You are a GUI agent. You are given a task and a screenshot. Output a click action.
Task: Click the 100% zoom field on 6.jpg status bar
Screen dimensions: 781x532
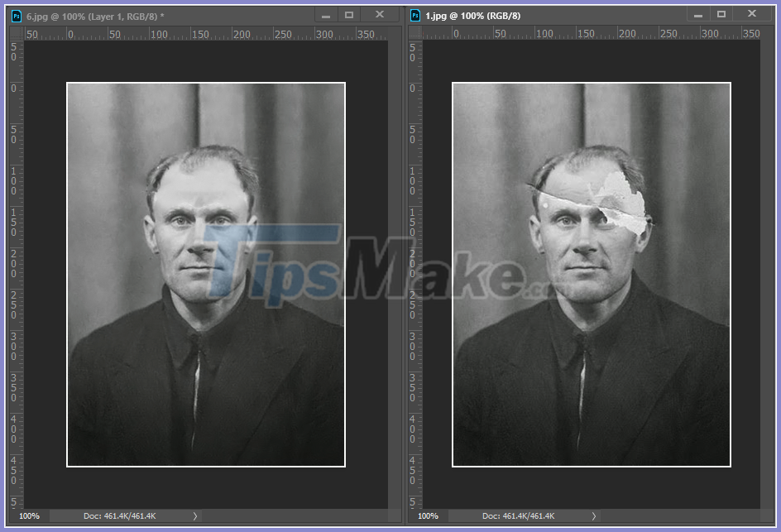click(29, 515)
